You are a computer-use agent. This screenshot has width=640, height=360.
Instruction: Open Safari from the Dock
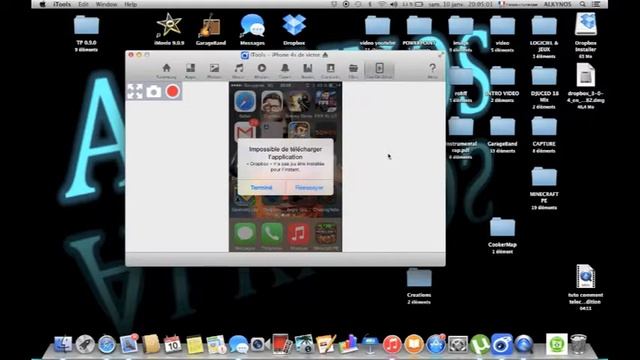point(107,344)
